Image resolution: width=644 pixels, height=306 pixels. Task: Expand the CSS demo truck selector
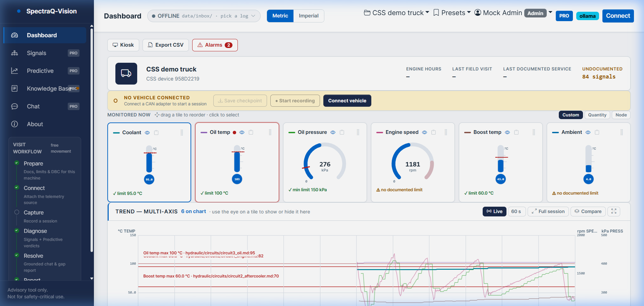[396, 13]
